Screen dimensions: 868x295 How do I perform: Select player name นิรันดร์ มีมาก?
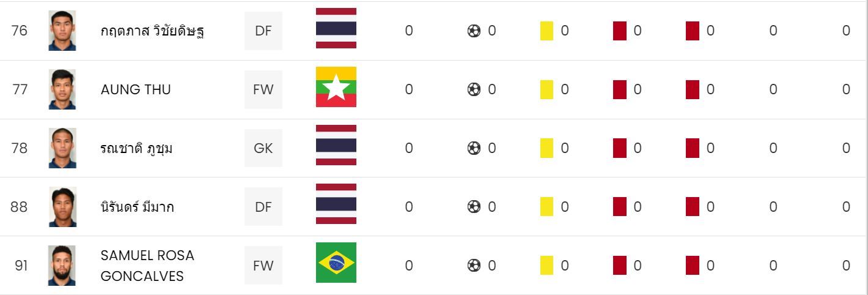[x=137, y=207]
